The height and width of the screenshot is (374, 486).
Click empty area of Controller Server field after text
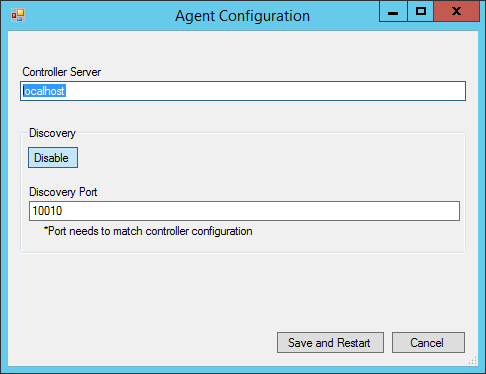[x=267, y=91]
